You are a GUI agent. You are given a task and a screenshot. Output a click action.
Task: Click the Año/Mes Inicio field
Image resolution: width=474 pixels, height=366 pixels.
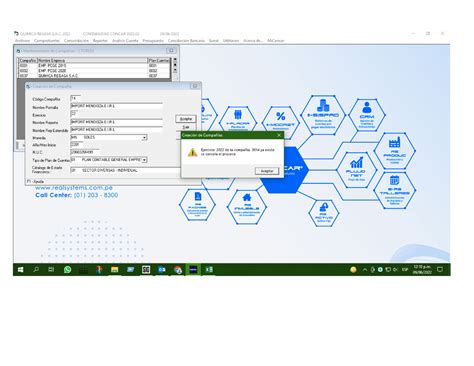77,145
